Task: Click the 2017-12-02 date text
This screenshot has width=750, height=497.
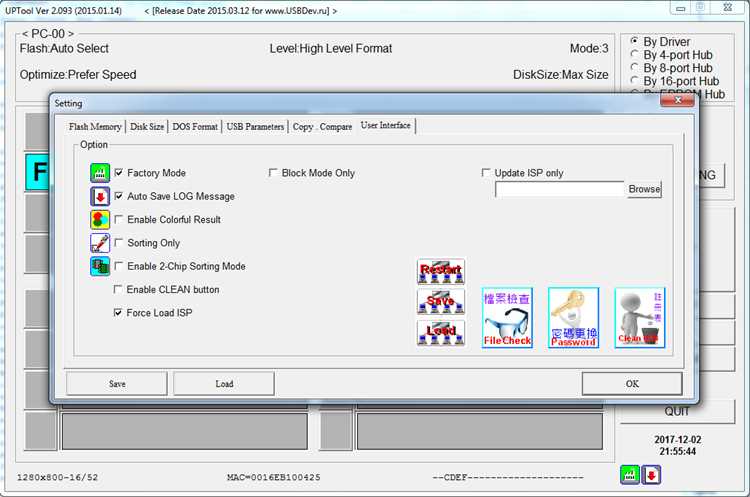Action: pos(678,439)
